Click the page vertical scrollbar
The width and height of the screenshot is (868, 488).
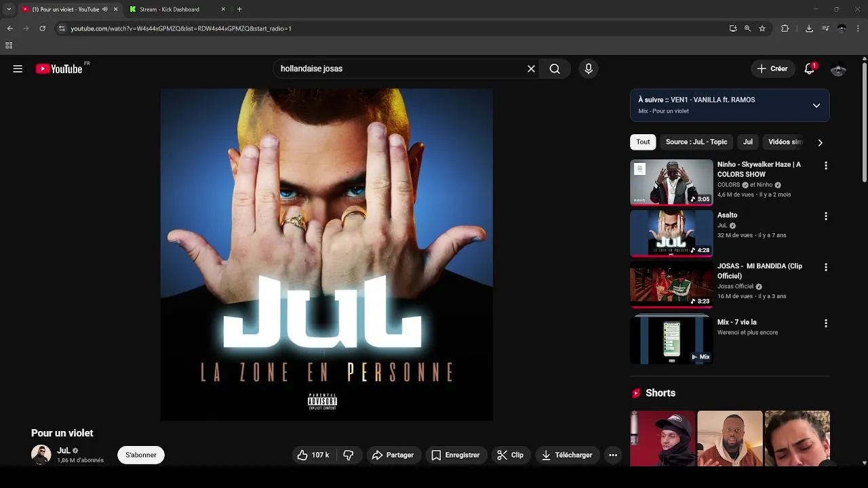(x=864, y=122)
